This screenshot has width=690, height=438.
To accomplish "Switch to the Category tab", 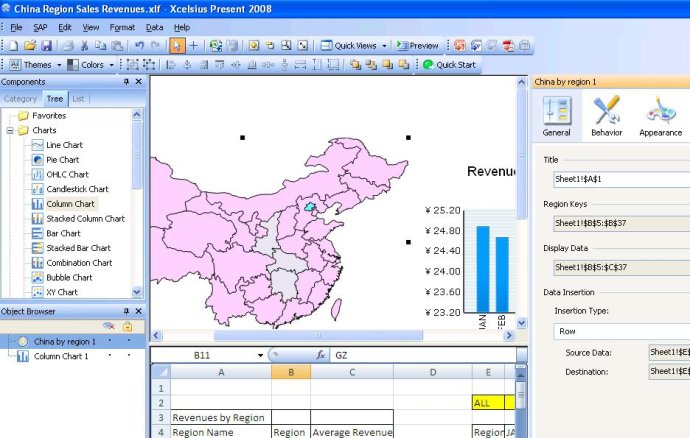I will point(20,99).
